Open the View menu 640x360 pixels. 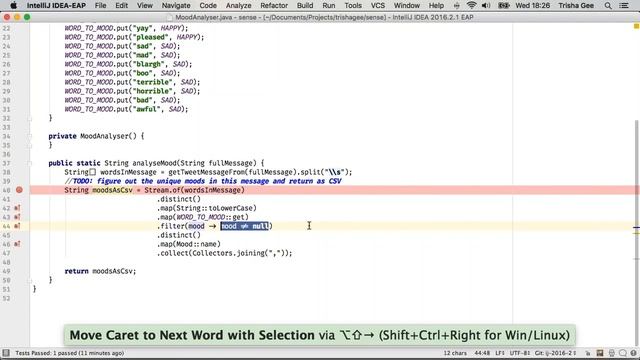[144, 5]
